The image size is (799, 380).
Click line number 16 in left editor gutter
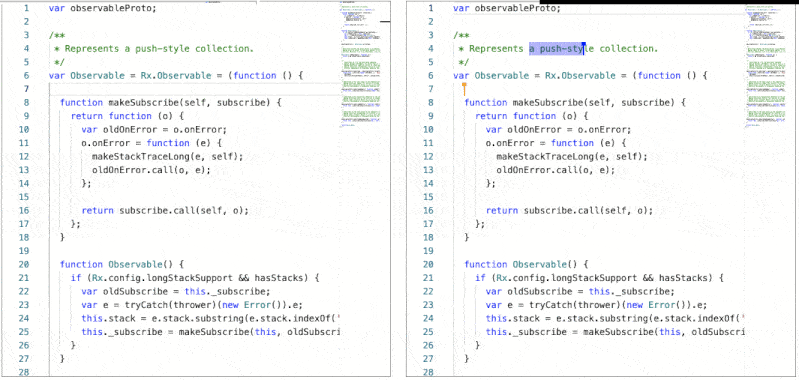23,210
